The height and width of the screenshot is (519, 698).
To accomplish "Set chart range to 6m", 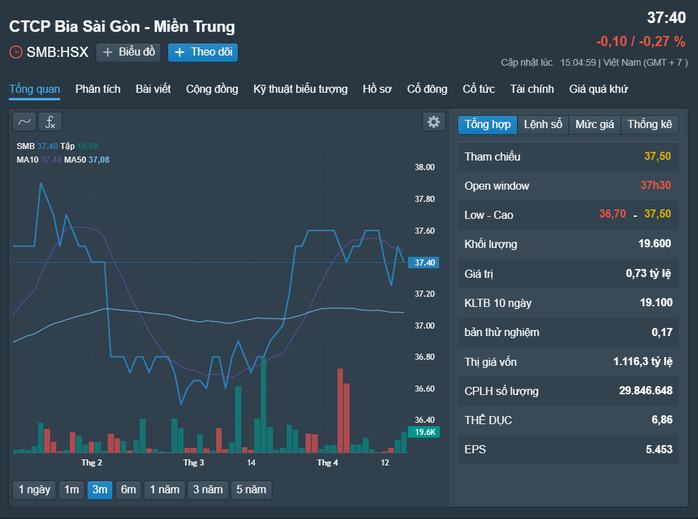I will point(128,490).
